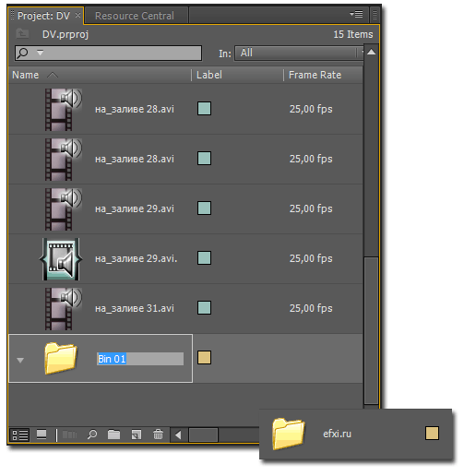
Task: Click the horizontal scrollbar thumb at bottom
Action: 204,435
